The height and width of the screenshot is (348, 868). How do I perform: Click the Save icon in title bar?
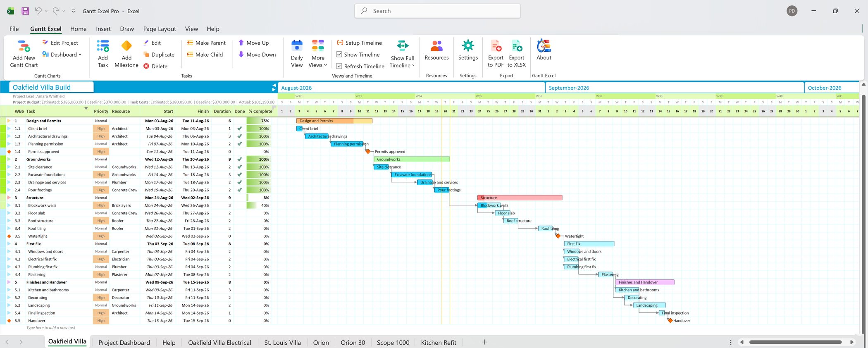[x=25, y=11]
